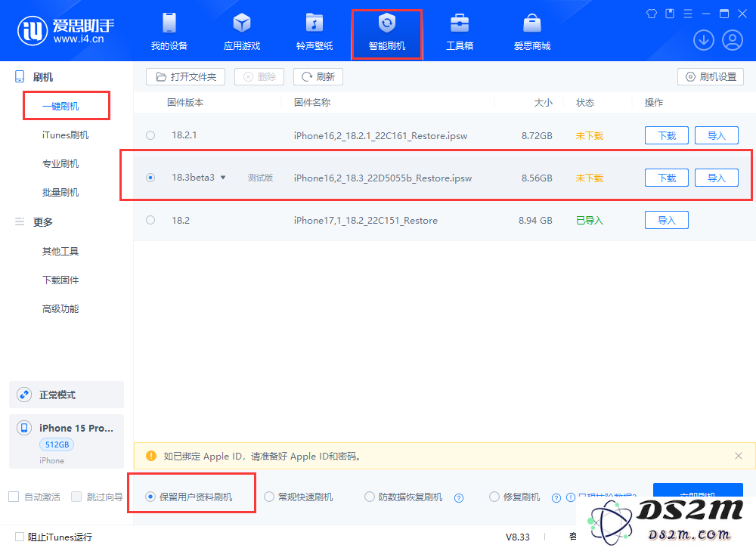
Task: Click the warning icon in the Apple ID notice
Action: [x=151, y=456]
